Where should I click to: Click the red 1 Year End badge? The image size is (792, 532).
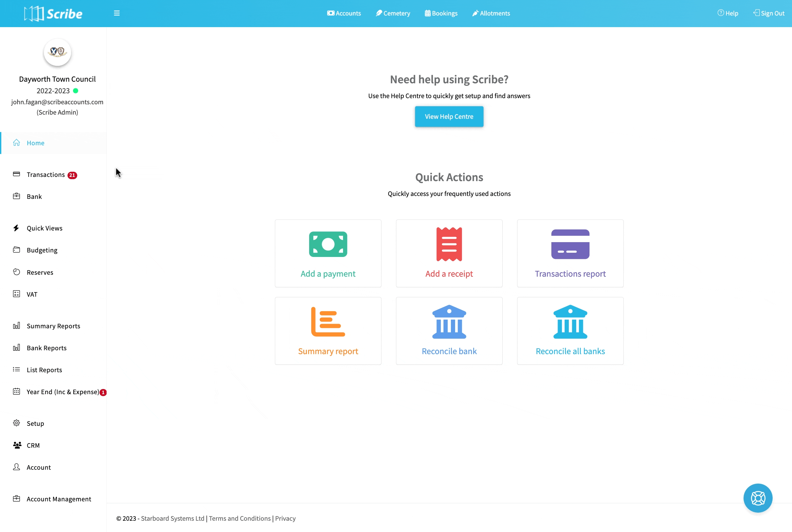(103, 392)
